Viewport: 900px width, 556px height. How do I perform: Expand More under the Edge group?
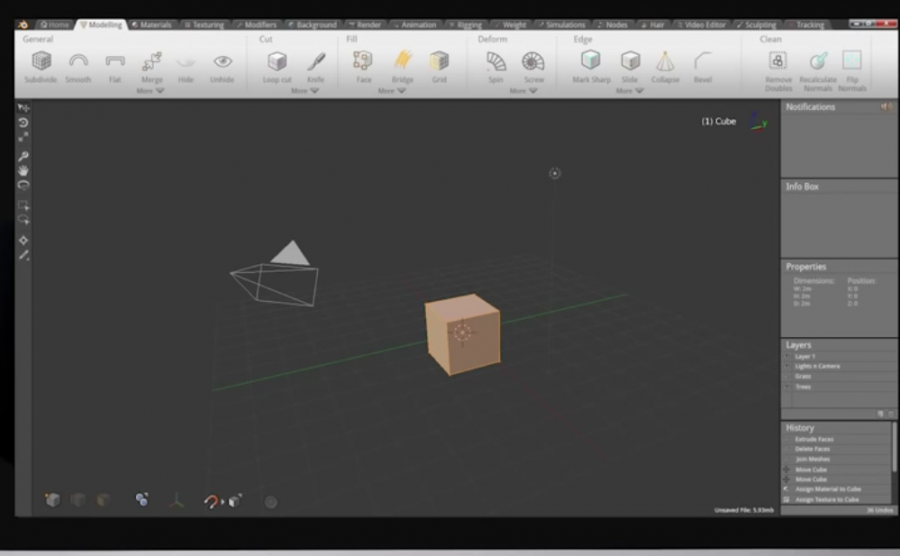pyautogui.click(x=630, y=91)
